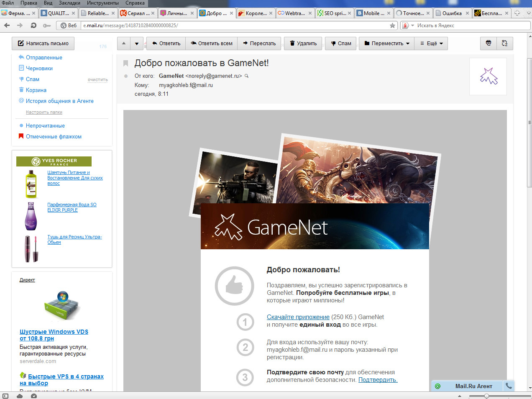Switch to the QUALIT... browser tab

coord(58,13)
